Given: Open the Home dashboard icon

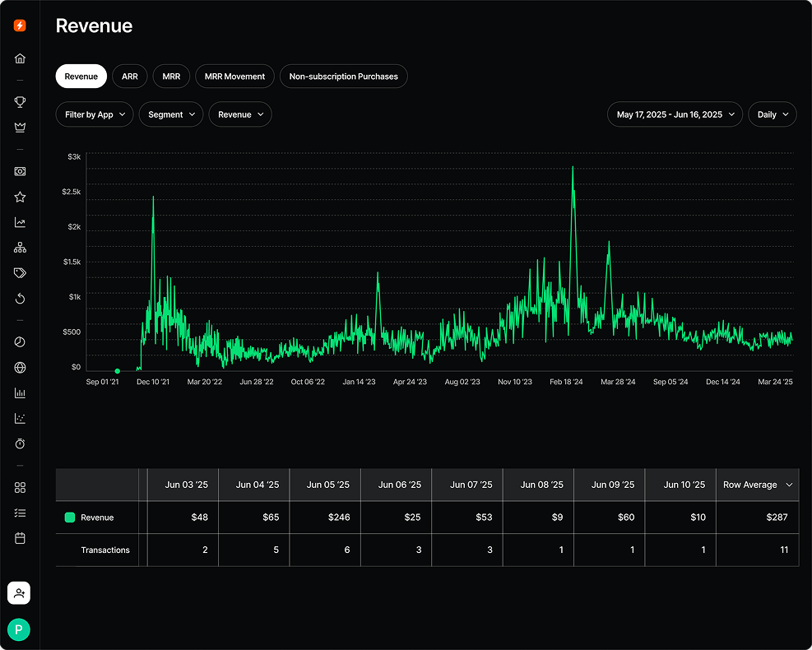Looking at the screenshot, I should tap(19, 58).
